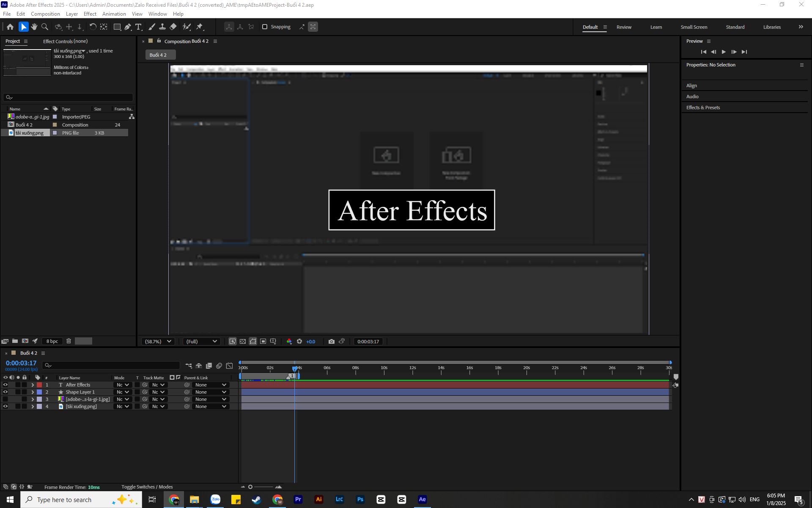Viewport: 812px width, 508px height.
Task: Open the Composition menu
Action: tap(45, 14)
